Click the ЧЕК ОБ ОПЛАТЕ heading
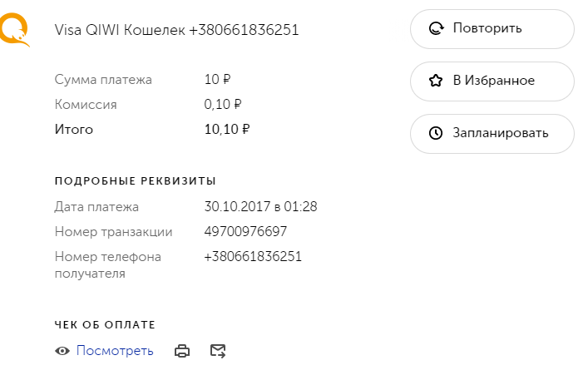588x375 pixels. 105,324
